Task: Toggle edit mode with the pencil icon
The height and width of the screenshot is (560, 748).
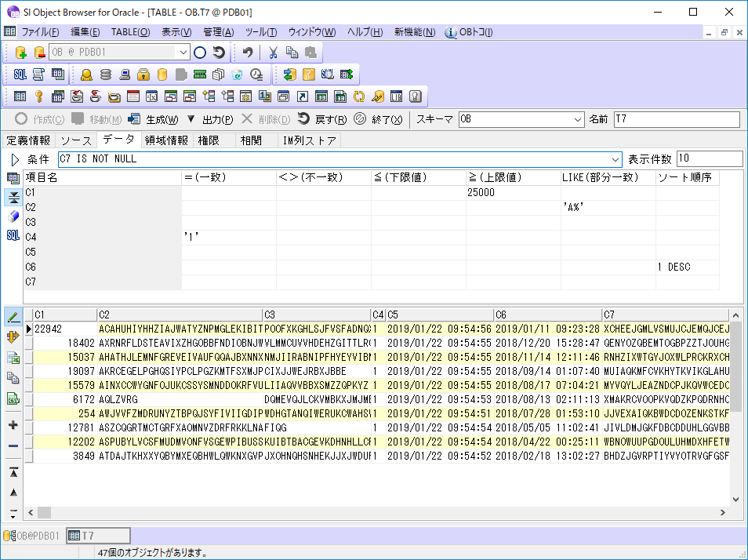Action: (x=13, y=317)
